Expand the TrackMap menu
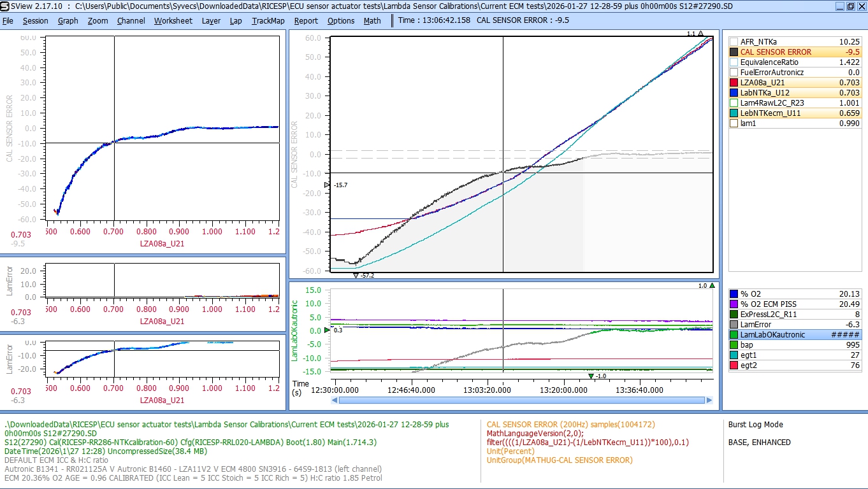 [x=268, y=20]
